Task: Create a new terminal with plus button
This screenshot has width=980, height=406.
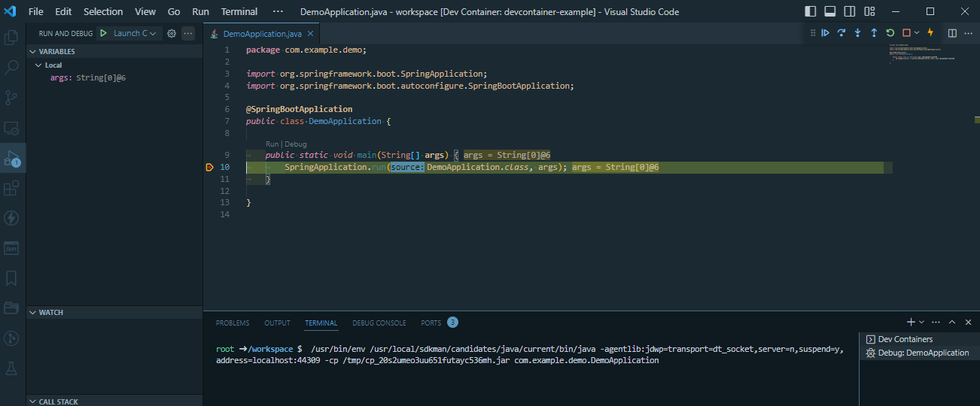Action: tap(911, 322)
